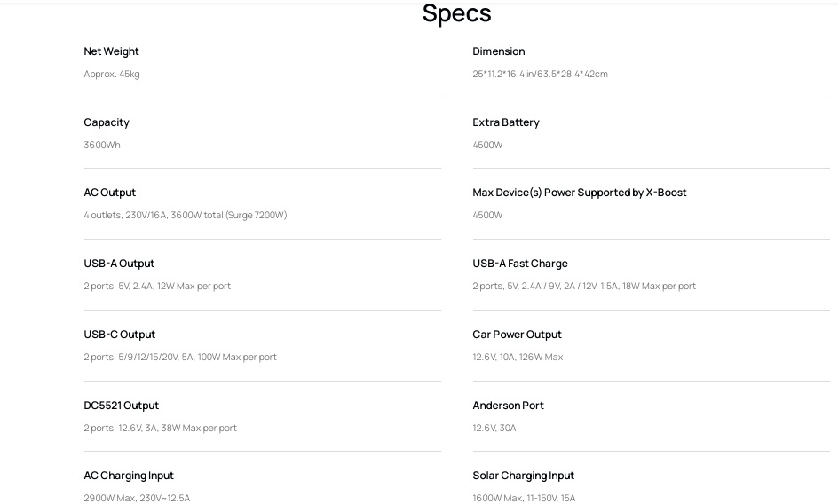Select the 18W Max per port value
The width and height of the screenshot is (838, 504).
click(x=659, y=286)
